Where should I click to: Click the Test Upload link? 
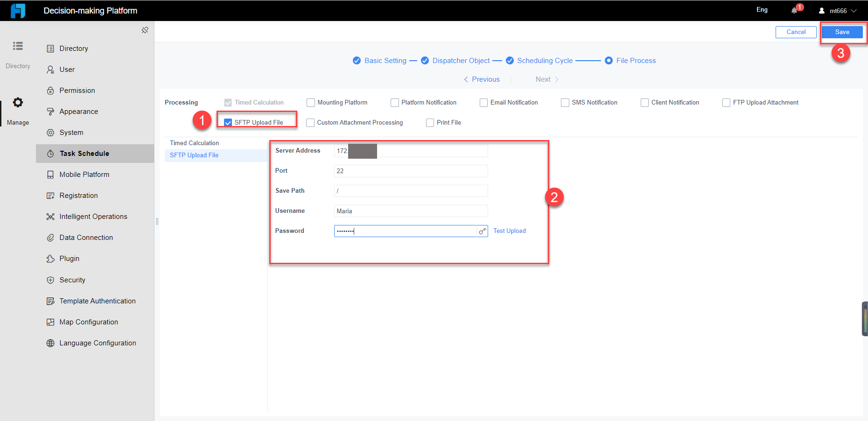509,231
